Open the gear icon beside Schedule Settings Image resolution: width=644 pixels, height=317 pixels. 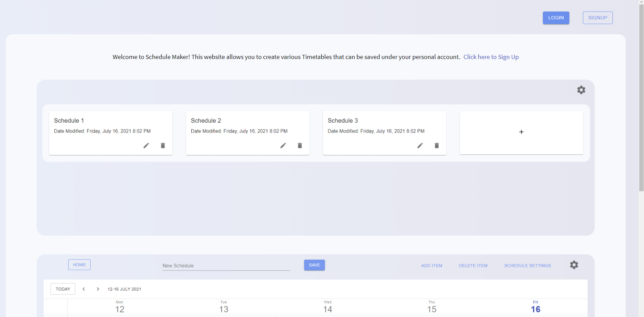(574, 265)
